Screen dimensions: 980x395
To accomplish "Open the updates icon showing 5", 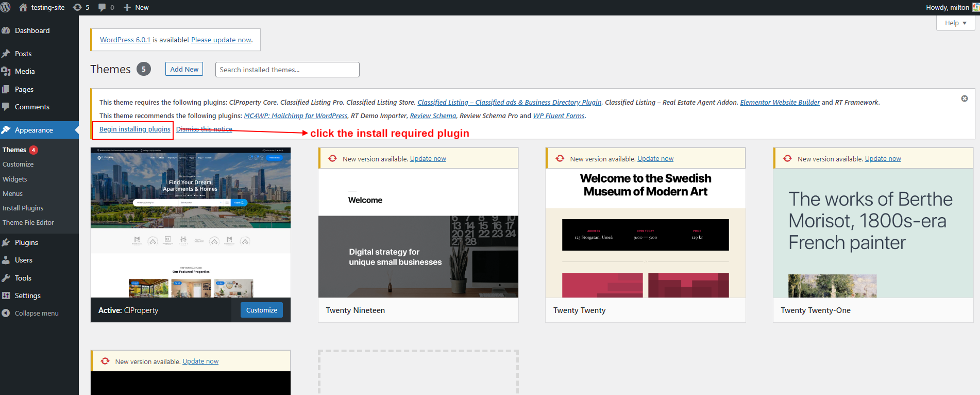I will pos(77,7).
